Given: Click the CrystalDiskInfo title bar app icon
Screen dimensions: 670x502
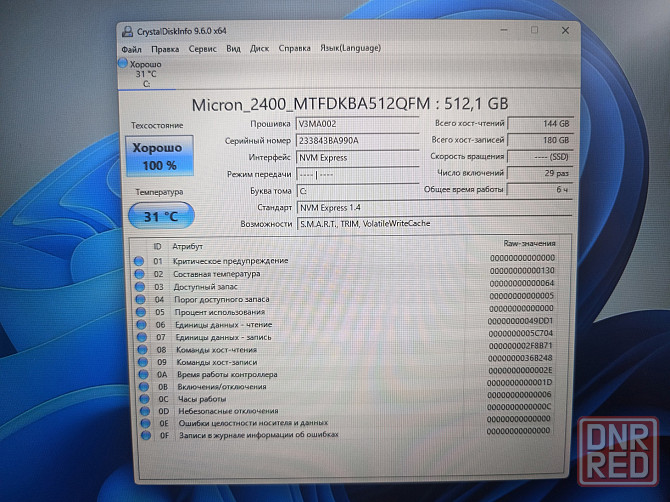Looking at the screenshot, I should [x=127, y=32].
